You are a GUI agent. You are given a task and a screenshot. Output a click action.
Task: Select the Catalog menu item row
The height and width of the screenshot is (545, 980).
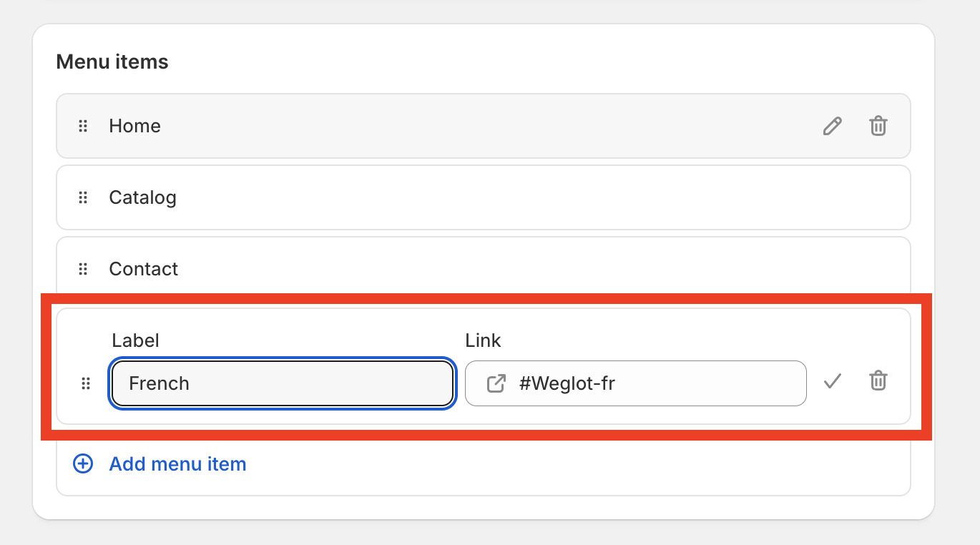point(484,197)
